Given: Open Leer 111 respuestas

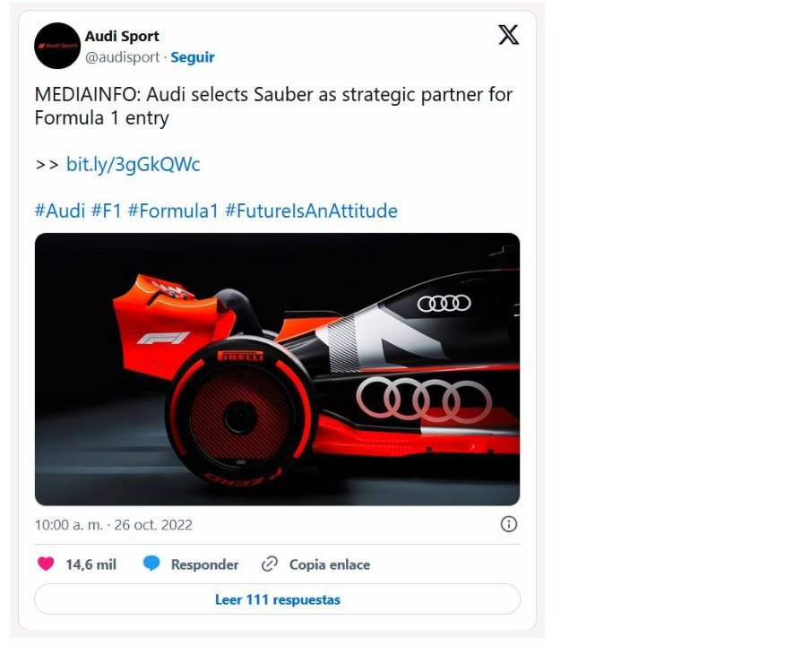Looking at the screenshot, I should (277, 599).
